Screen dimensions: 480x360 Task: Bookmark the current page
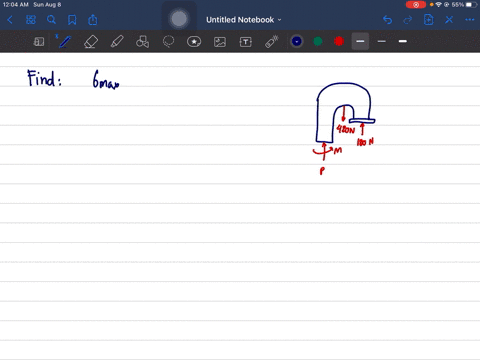coord(72,20)
